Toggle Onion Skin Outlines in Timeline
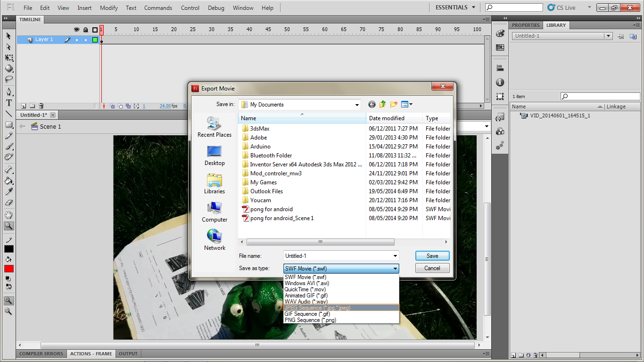644x362 pixels. coord(120,106)
